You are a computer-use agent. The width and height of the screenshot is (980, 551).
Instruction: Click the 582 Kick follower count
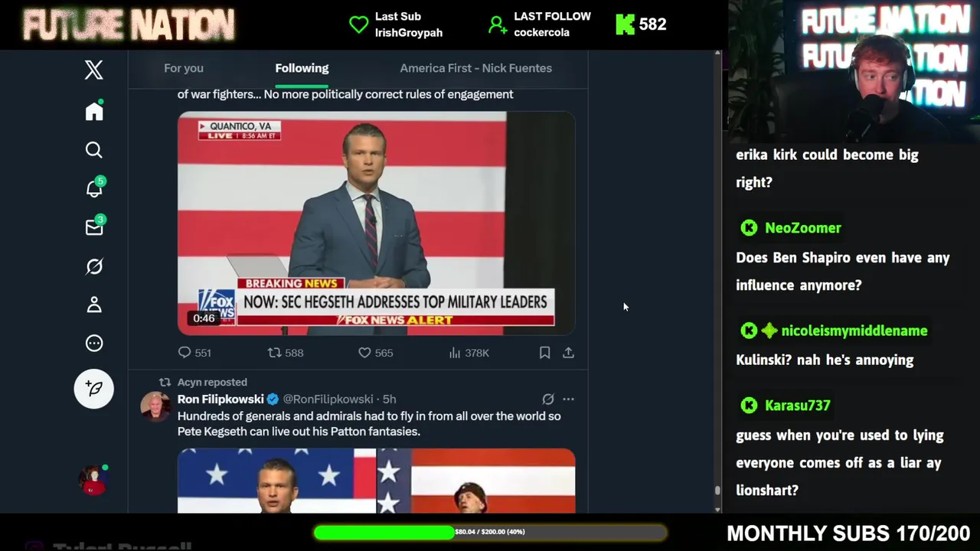652,24
